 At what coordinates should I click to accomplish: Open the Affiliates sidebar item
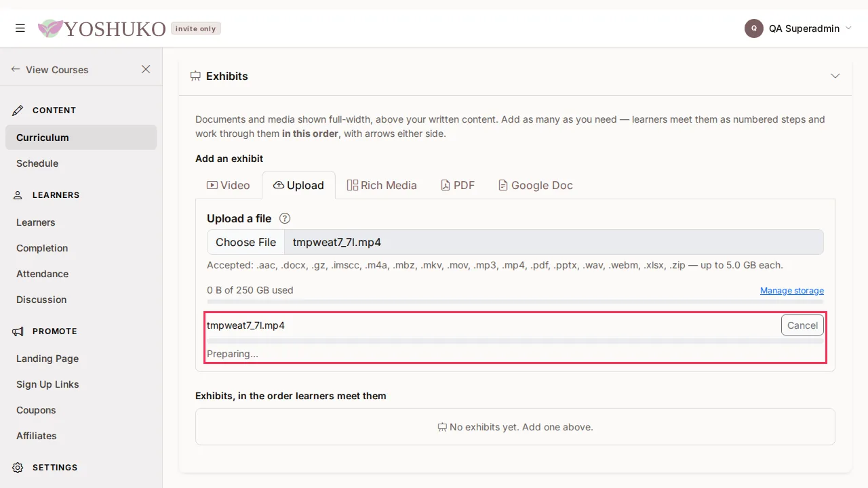(x=81, y=436)
